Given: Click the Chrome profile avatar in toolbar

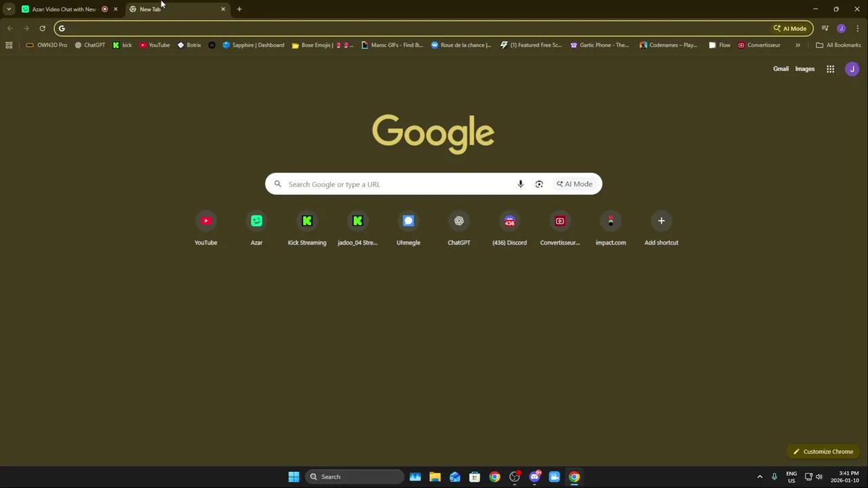Looking at the screenshot, I should coord(841,28).
